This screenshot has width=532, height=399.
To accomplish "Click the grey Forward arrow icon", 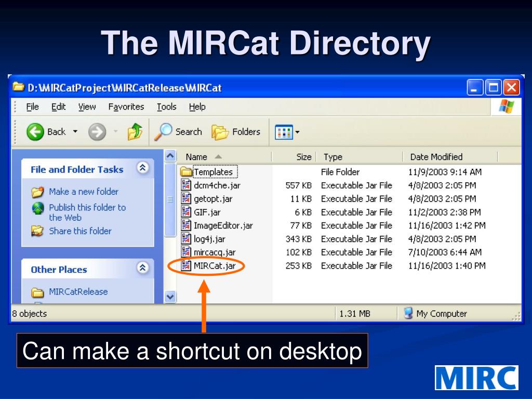I will pyautogui.click(x=97, y=131).
